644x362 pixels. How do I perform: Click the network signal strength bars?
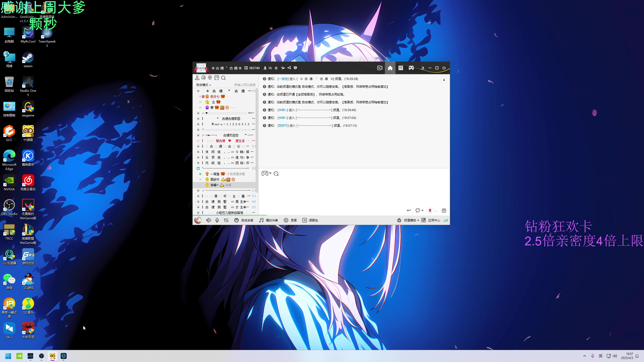click(x=446, y=220)
